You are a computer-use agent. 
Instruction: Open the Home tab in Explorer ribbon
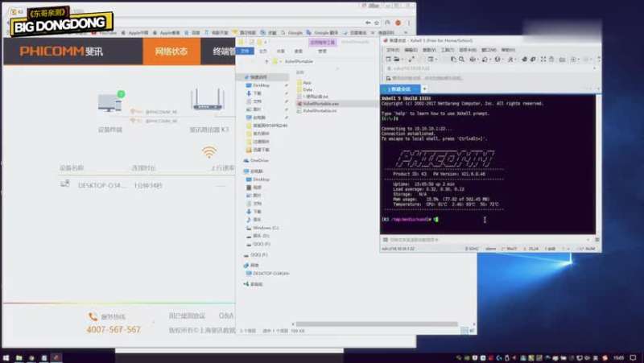(x=263, y=52)
